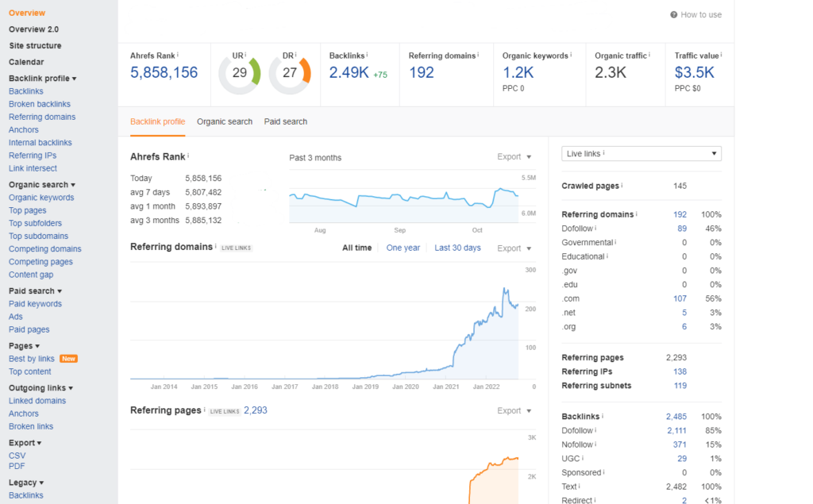Click Referring subnets count 119
The height and width of the screenshot is (504, 813).
pos(680,386)
